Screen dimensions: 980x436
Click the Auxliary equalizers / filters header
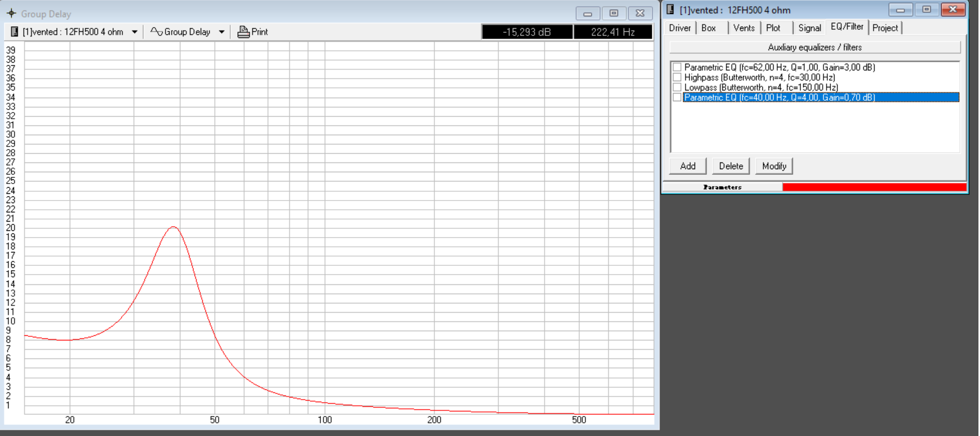[x=815, y=47]
